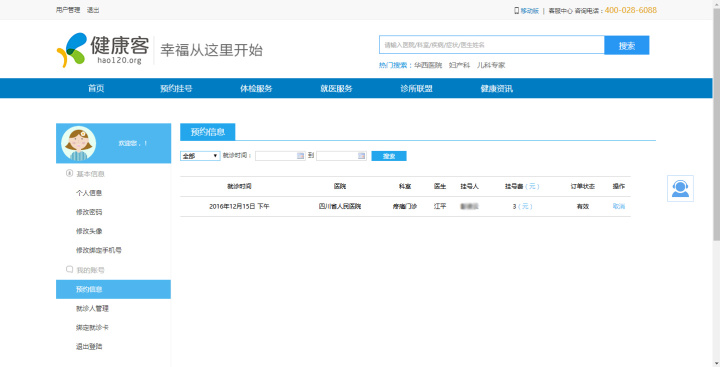Click the 订单状态 column header
Viewport: 720px width, 367px height.
pyautogui.click(x=583, y=186)
